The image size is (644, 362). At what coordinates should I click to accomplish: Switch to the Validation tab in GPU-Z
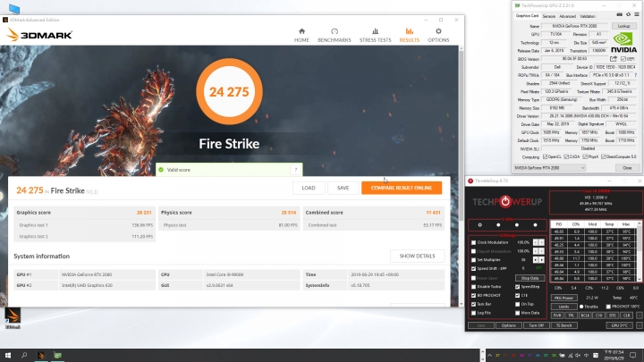coord(588,16)
